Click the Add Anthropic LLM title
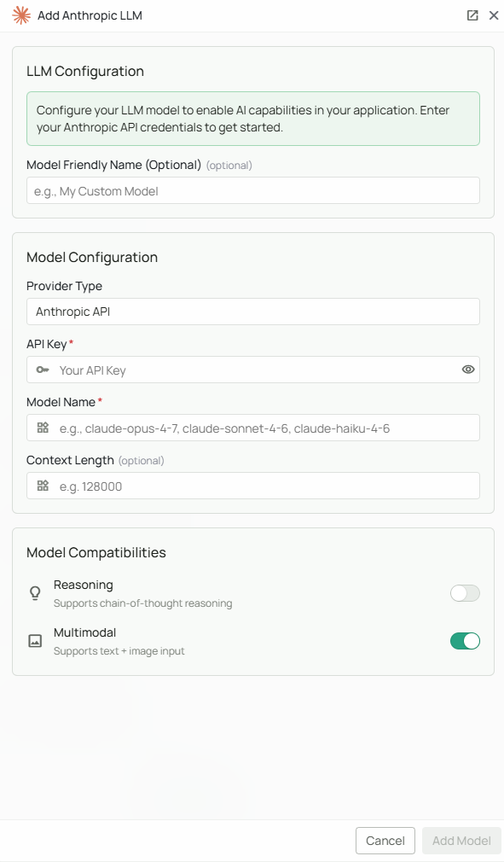 click(90, 15)
